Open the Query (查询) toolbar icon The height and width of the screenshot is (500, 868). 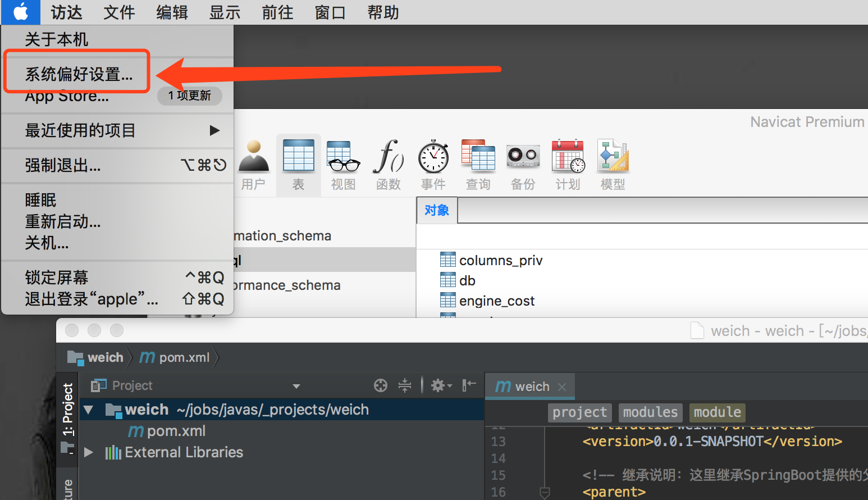pyautogui.click(x=478, y=163)
